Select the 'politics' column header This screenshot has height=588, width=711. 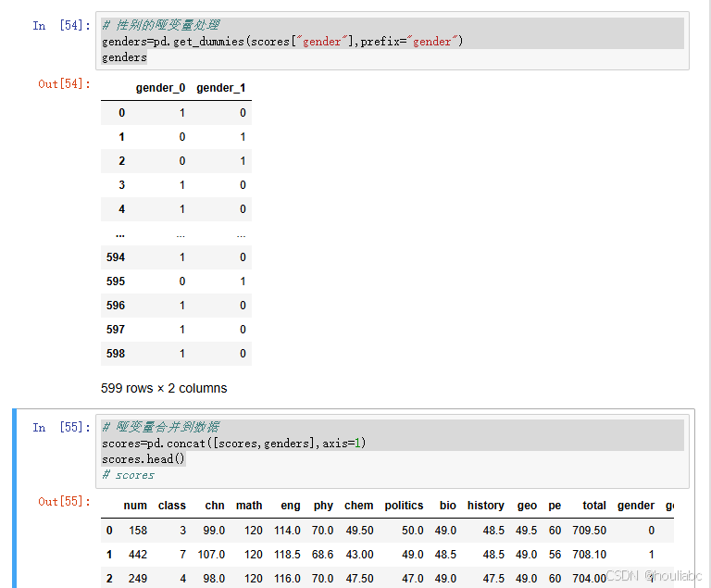pos(404,505)
